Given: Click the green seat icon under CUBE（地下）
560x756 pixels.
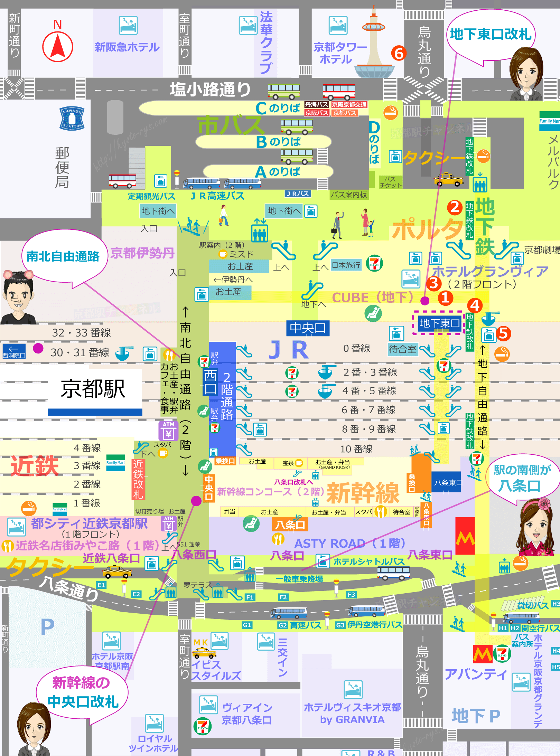Looking at the screenshot, I should [373, 314].
